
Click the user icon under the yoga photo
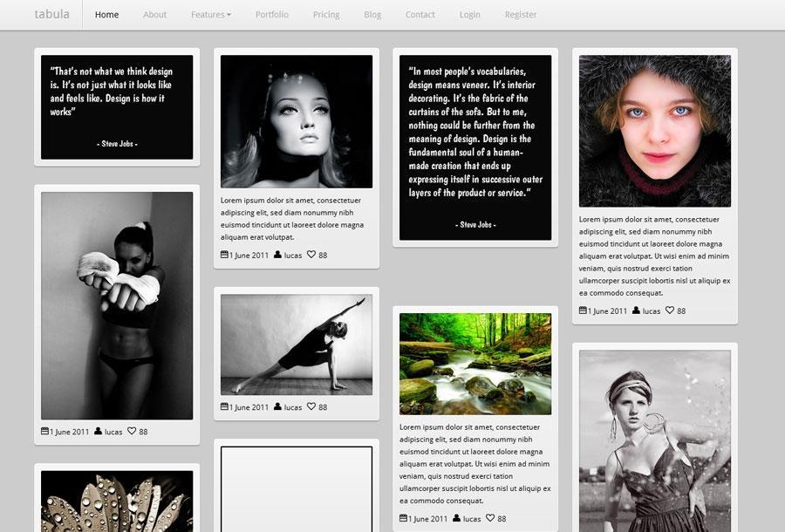pos(278,406)
